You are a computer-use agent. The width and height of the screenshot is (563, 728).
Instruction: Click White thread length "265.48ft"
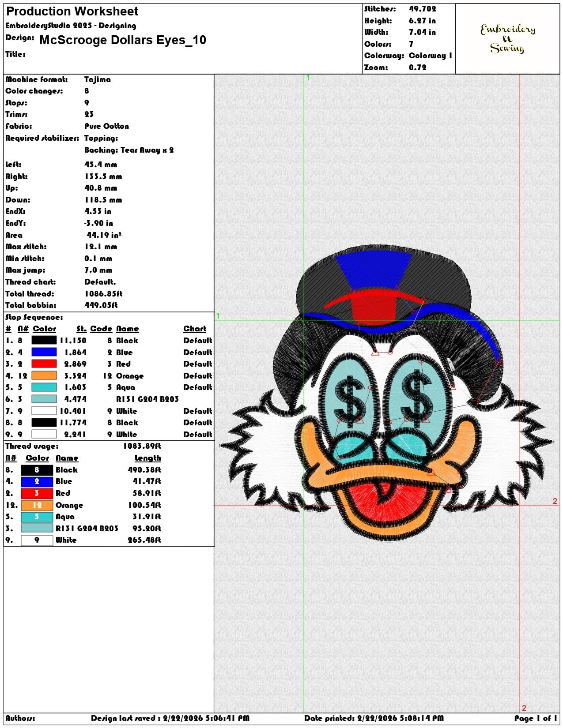(x=144, y=540)
